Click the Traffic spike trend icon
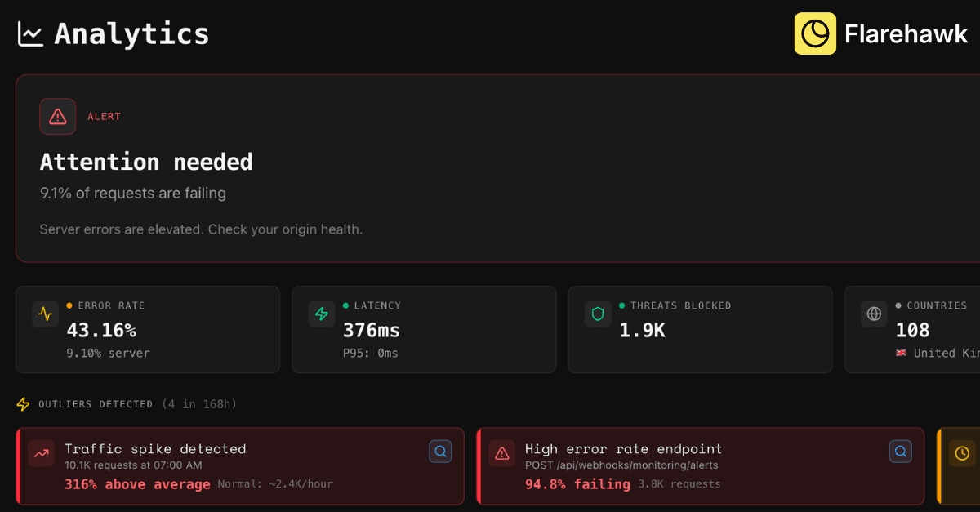 click(42, 453)
